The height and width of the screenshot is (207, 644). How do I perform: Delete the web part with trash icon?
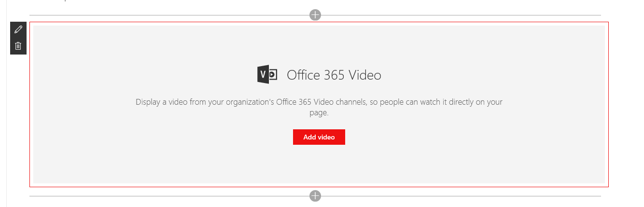pyautogui.click(x=18, y=46)
